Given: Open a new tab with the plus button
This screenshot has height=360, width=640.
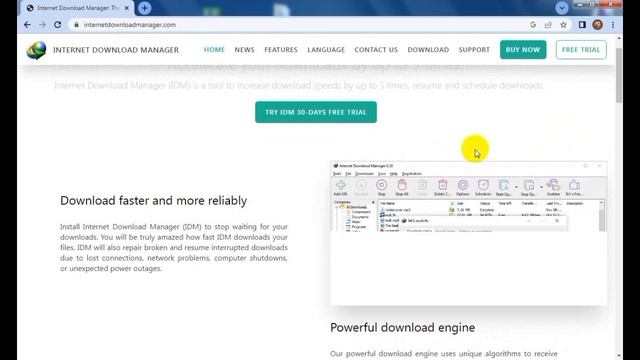Looking at the screenshot, I should [144, 8].
